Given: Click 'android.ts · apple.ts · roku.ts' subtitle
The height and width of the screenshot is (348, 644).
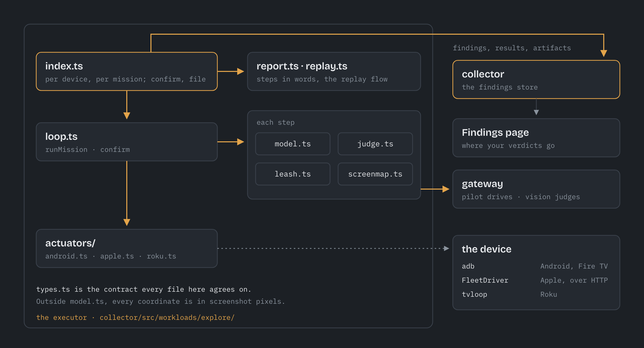Looking at the screenshot, I should point(111,256).
